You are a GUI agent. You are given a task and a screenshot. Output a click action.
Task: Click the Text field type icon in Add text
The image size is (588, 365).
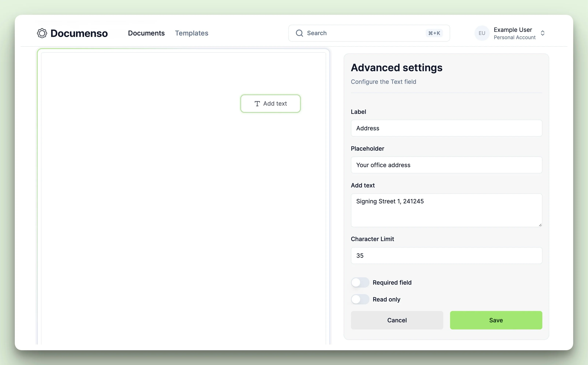point(257,103)
